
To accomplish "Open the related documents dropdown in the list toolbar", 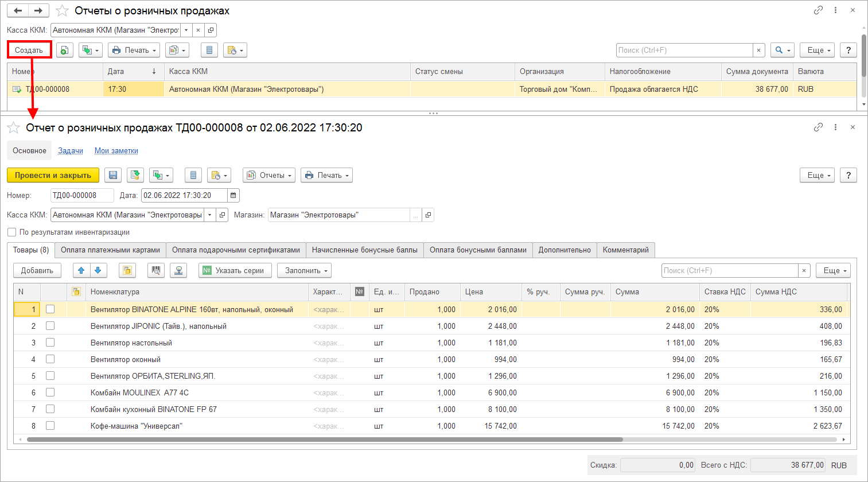I will tap(235, 50).
